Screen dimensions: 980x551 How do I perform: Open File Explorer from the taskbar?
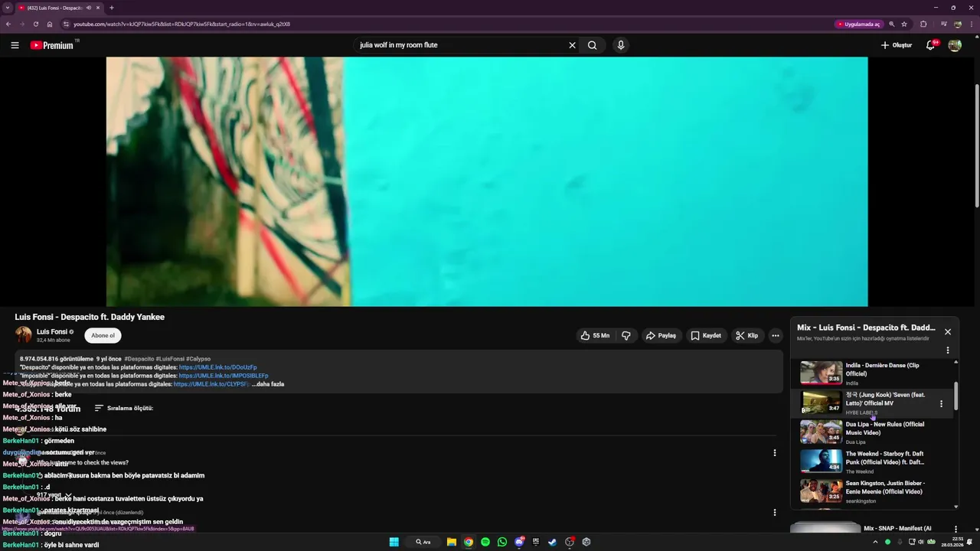(452, 542)
